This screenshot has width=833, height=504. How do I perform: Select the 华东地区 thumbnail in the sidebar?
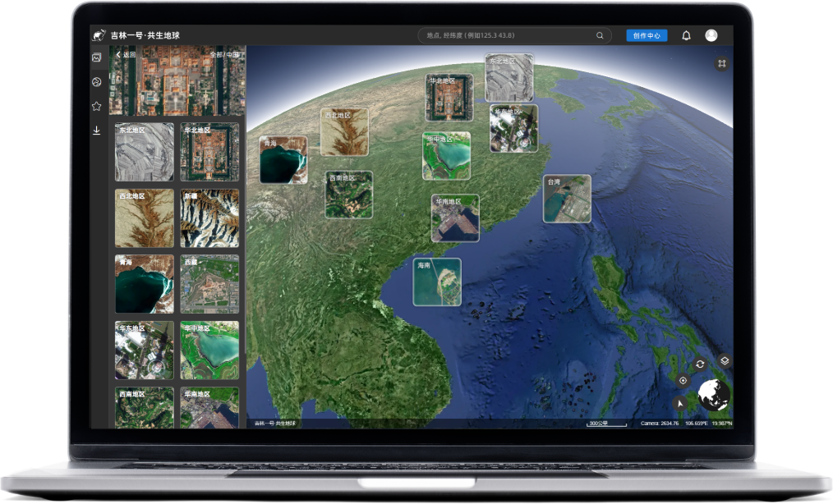coord(145,350)
